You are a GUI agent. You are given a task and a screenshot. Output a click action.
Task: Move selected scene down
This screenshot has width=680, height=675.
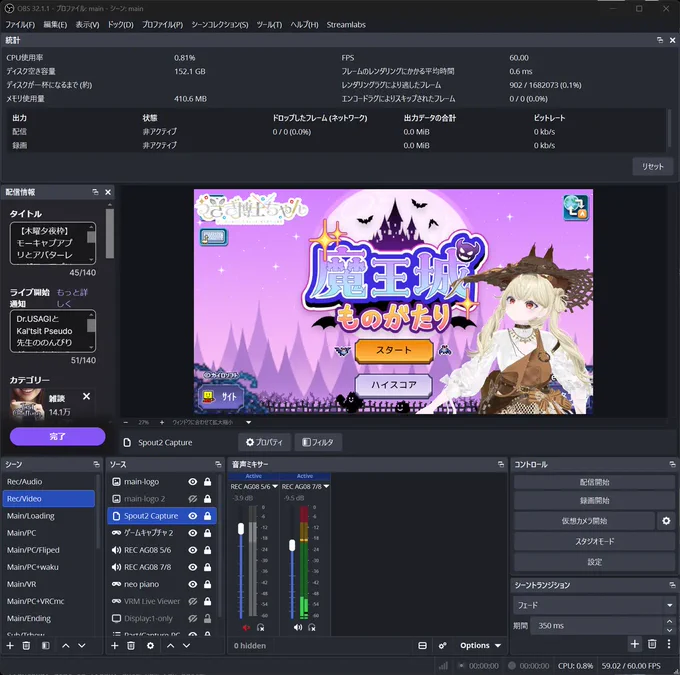[82, 646]
